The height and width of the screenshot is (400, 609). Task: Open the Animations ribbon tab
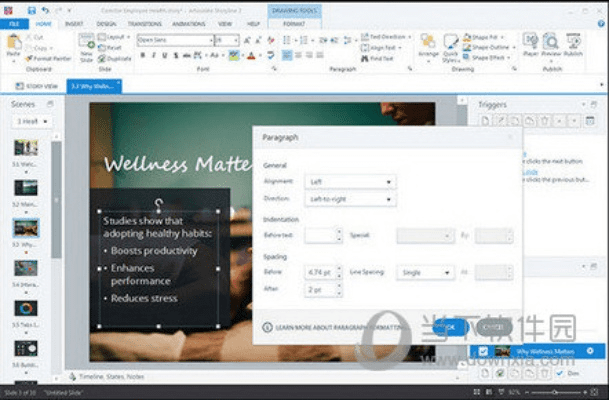(187, 21)
